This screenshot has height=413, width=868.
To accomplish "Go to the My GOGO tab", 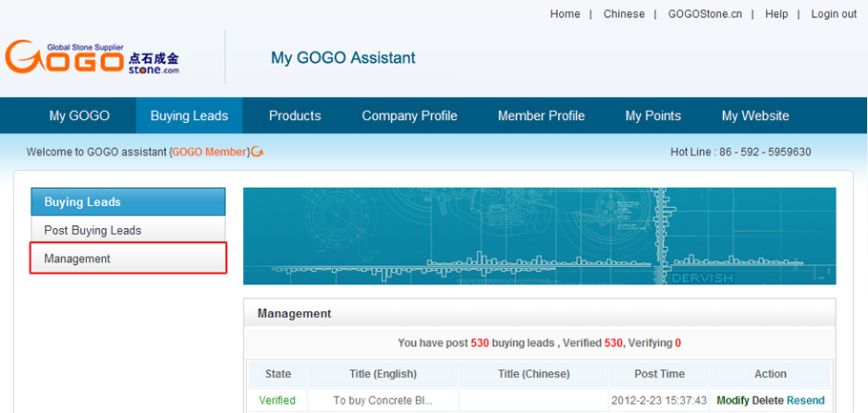I will [79, 115].
